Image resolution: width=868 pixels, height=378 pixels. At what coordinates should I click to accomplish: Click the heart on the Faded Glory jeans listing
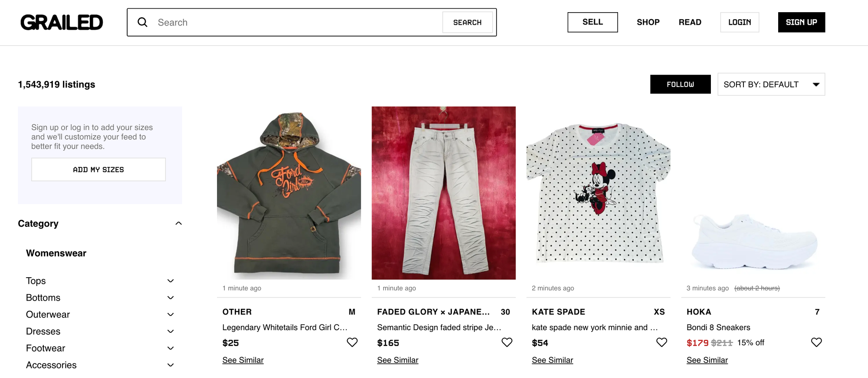[x=506, y=342]
